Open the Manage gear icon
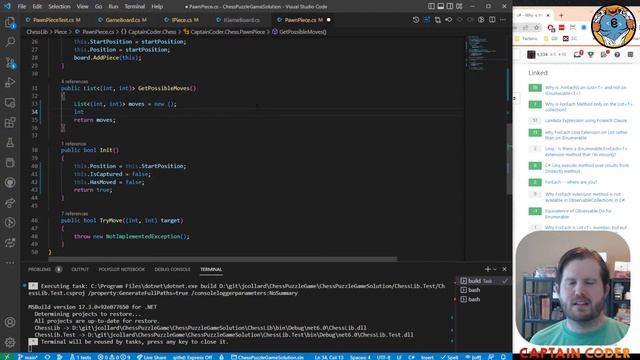Image resolution: width=640 pixels, height=360 pixels. (x=10, y=342)
